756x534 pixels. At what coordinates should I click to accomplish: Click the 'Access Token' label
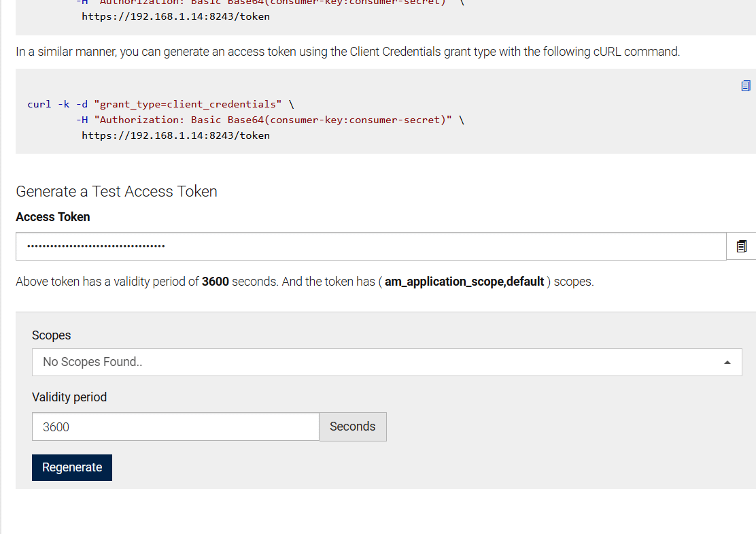click(x=53, y=217)
